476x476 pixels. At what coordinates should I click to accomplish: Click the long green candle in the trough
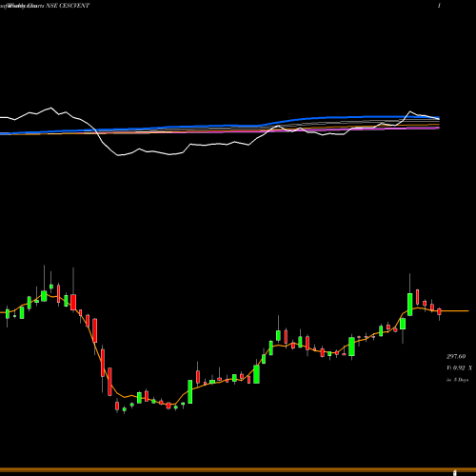[x=190, y=391]
